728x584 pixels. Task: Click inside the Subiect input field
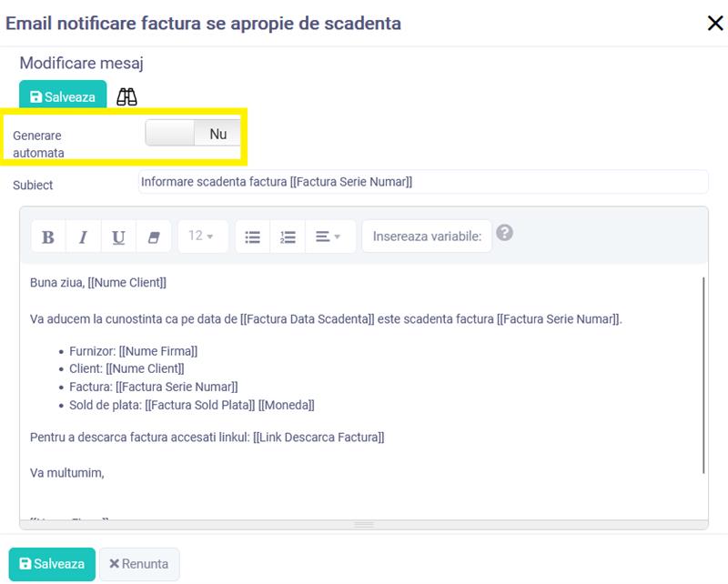pyautogui.click(x=422, y=182)
